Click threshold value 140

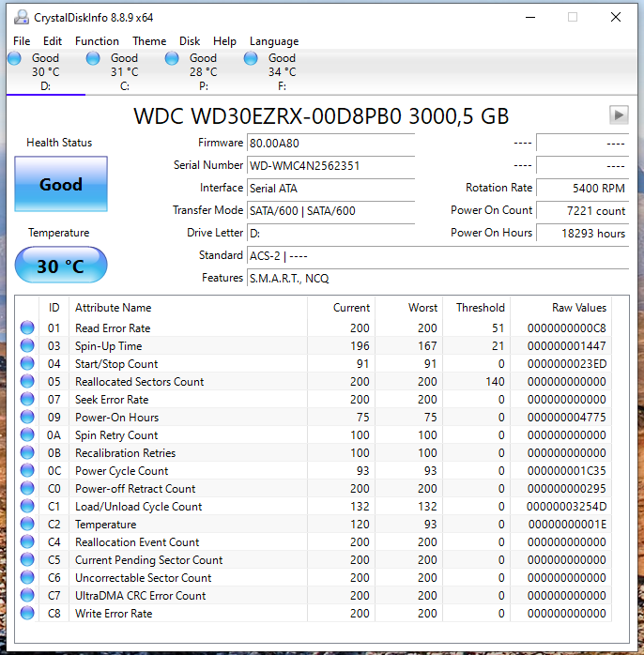point(495,381)
